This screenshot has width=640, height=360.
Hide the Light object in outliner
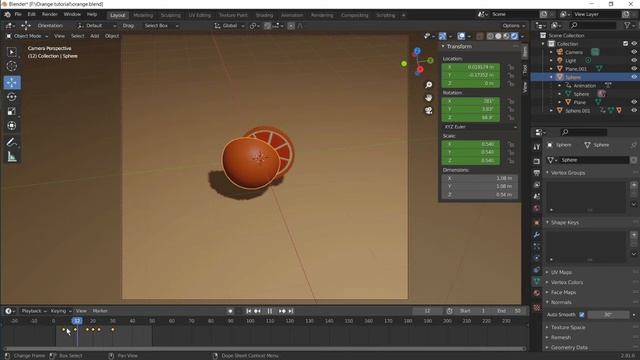click(x=634, y=60)
